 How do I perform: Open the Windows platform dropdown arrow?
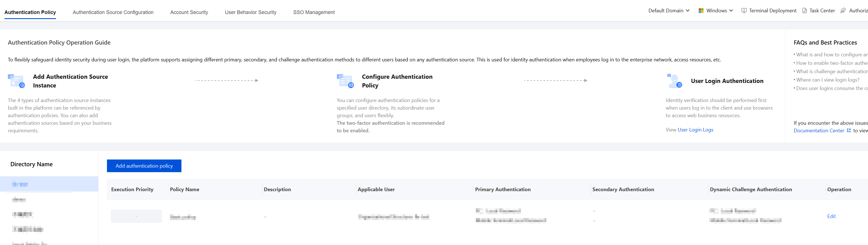coord(731,11)
